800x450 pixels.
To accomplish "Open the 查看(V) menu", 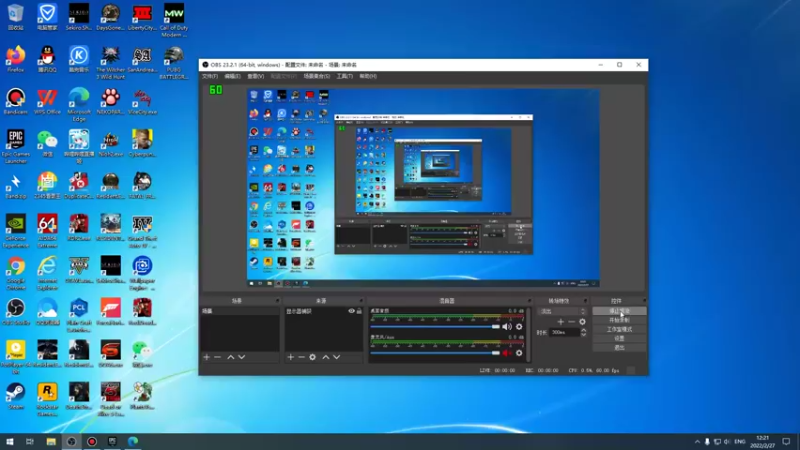I will pos(256,76).
